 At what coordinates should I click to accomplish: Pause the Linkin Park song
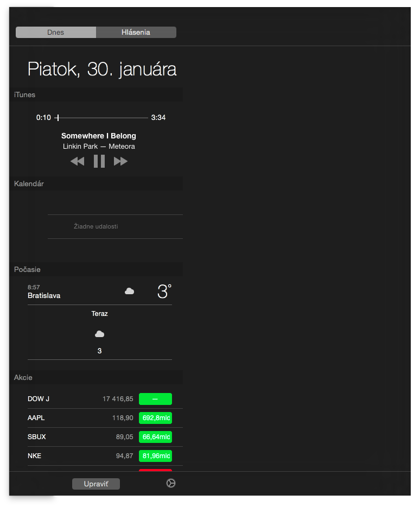tap(99, 161)
